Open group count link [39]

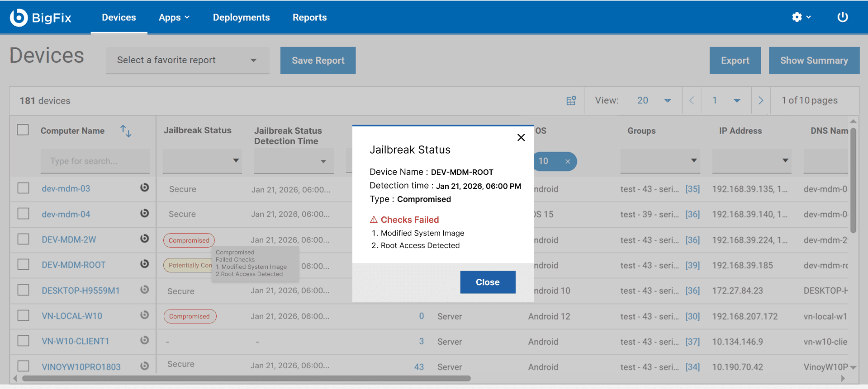(x=693, y=265)
